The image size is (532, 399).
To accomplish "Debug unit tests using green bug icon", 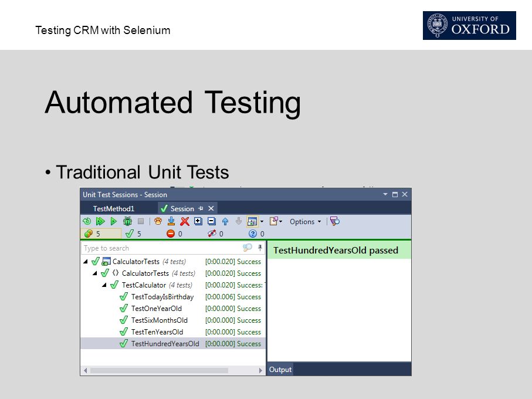I will click(x=127, y=222).
